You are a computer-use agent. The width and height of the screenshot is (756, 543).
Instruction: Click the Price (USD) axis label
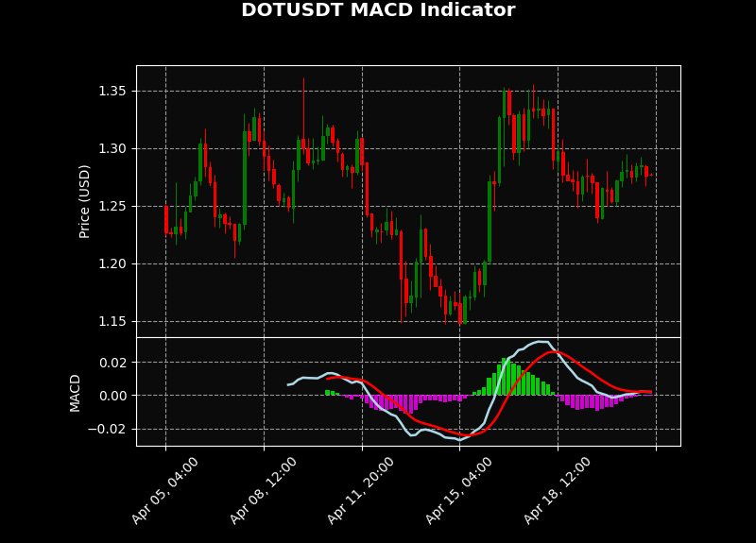click(84, 201)
